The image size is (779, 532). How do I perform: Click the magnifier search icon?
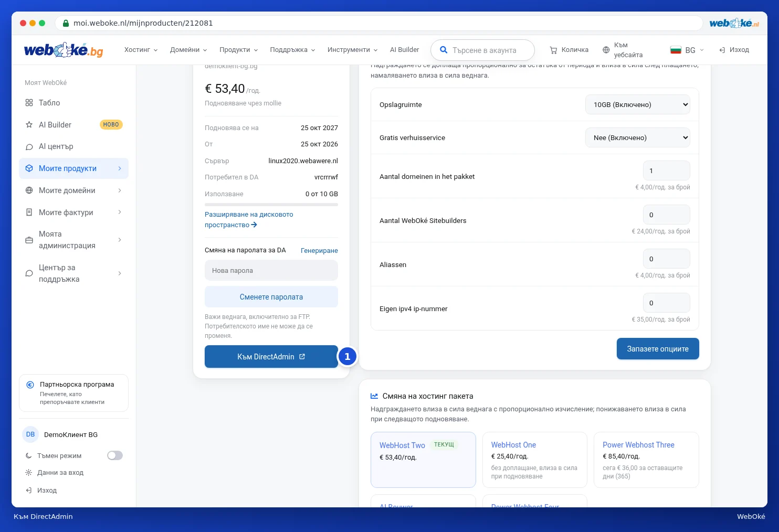(444, 50)
